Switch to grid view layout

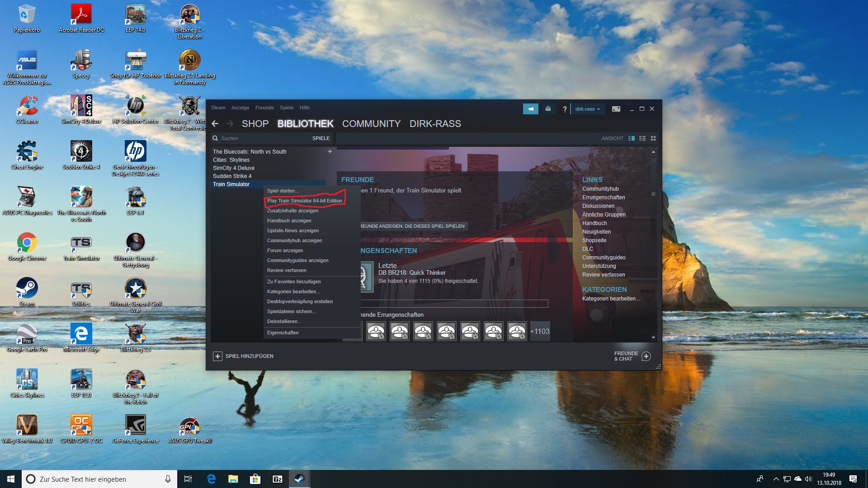(653, 138)
